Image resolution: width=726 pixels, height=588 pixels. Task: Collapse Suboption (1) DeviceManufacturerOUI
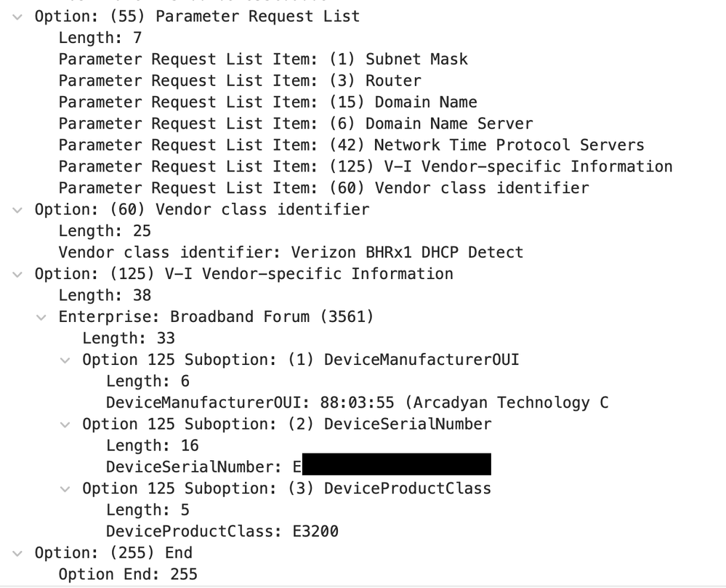(65, 360)
